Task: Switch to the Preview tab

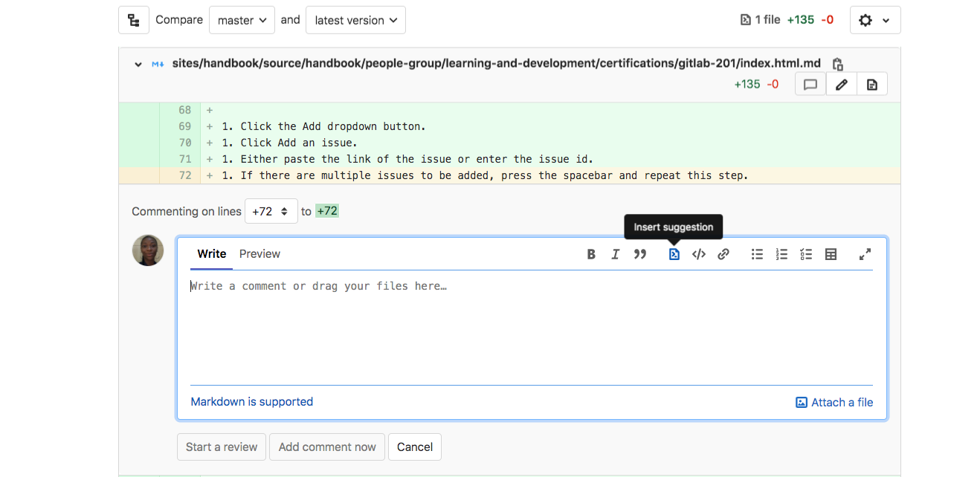Action: pyautogui.click(x=259, y=254)
